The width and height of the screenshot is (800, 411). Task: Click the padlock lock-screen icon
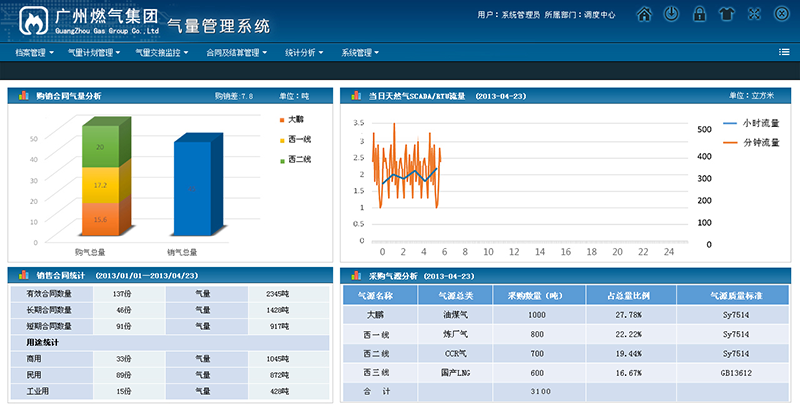(x=699, y=15)
